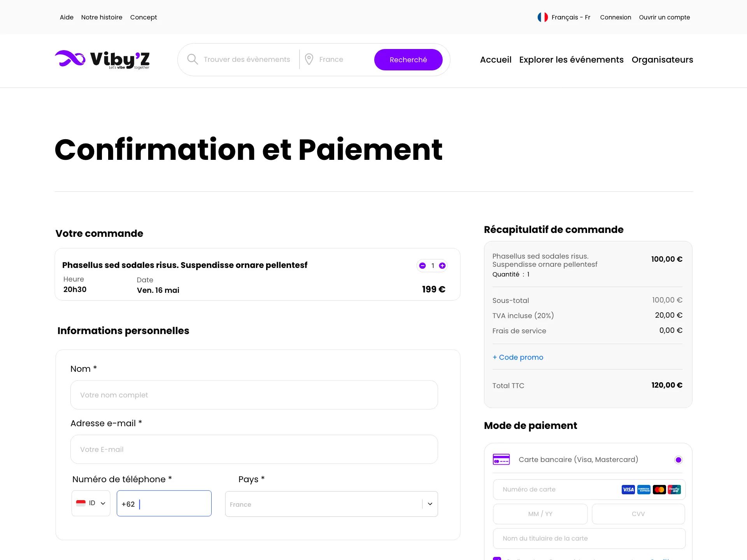Image resolution: width=747 pixels, height=560 pixels.
Task: Click the 120,00 € total amount
Action: (x=667, y=385)
